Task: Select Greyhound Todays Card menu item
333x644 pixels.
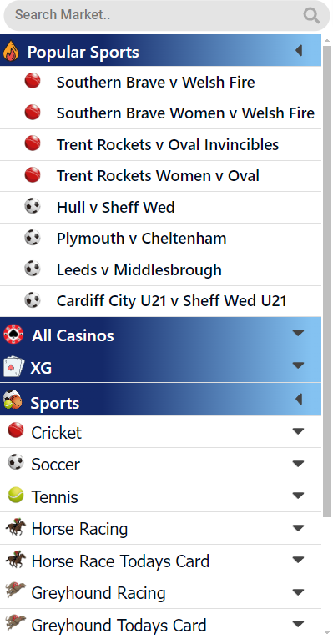Action: coord(160,625)
